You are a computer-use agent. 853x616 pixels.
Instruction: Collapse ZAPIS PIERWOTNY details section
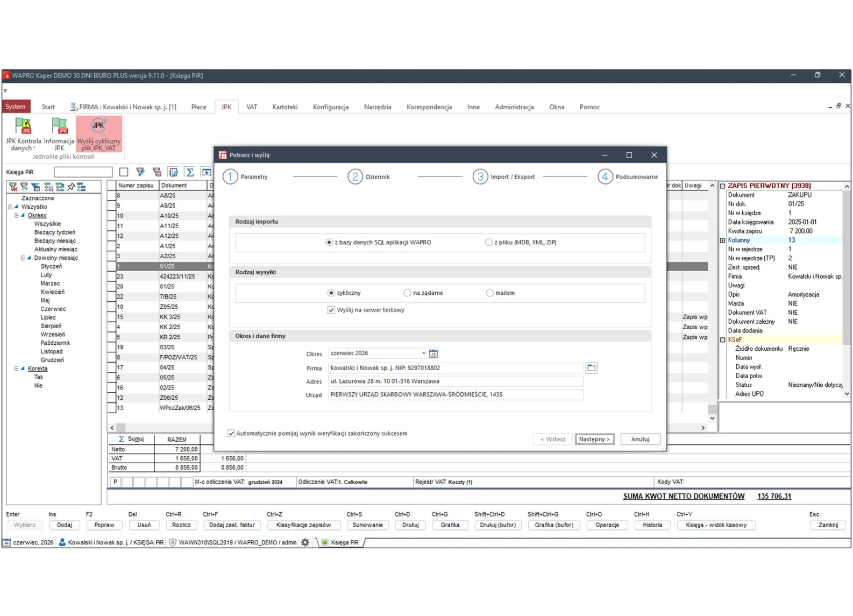point(723,186)
